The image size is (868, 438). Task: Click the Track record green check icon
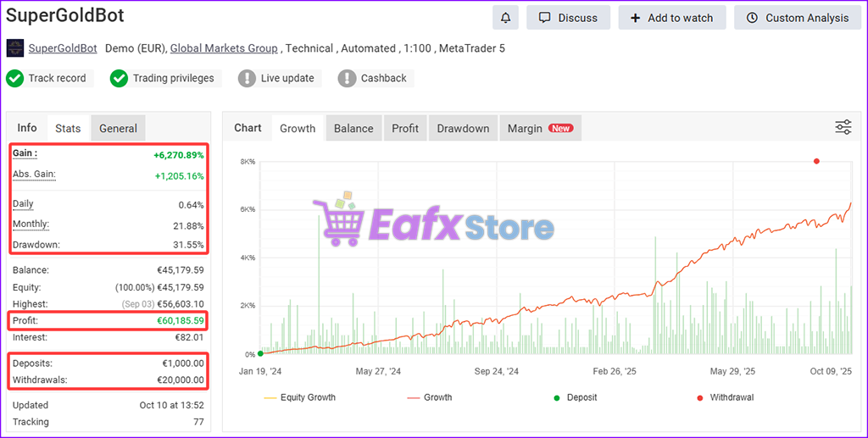tap(15, 78)
